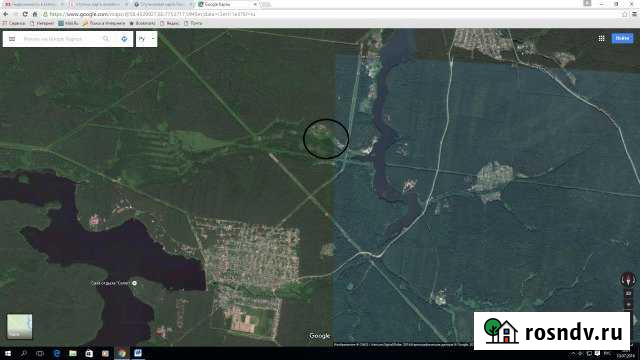Open the Google Maps hamburger menu
The width and height of the screenshot is (640, 360).
[12, 39]
